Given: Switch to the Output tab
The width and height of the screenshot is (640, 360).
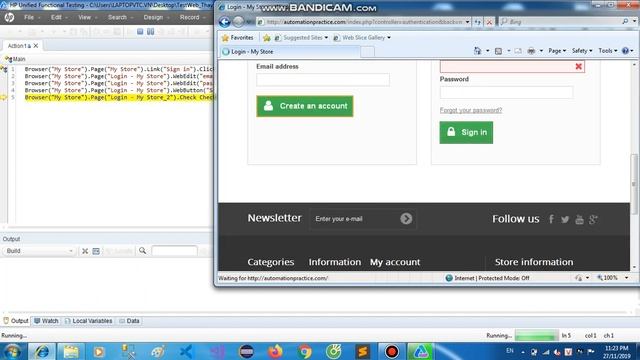Looking at the screenshot, I should point(16,321).
